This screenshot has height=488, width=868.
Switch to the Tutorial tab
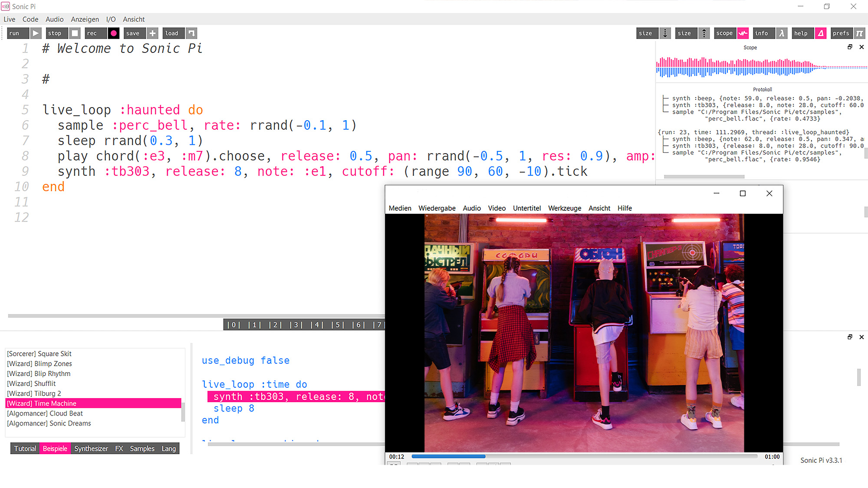(x=25, y=448)
